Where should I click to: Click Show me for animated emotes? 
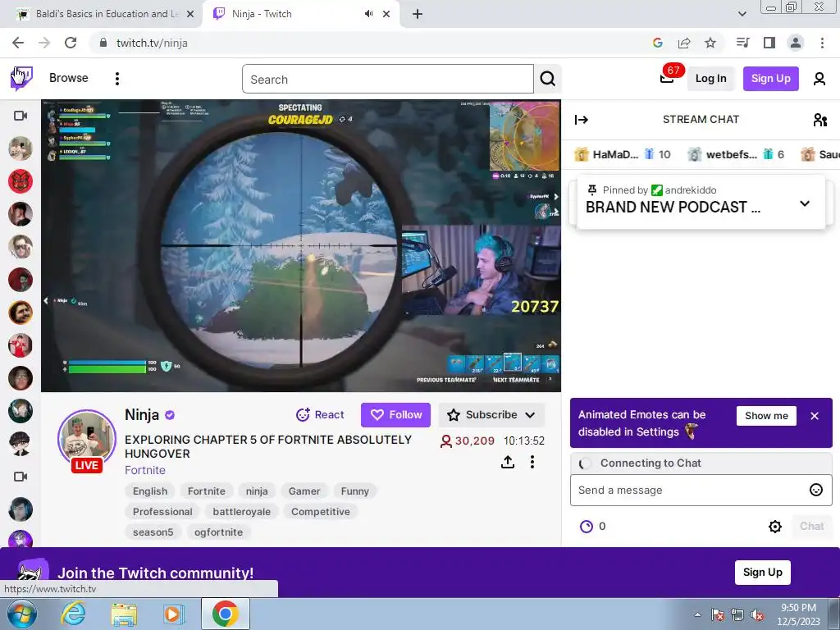point(766,416)
